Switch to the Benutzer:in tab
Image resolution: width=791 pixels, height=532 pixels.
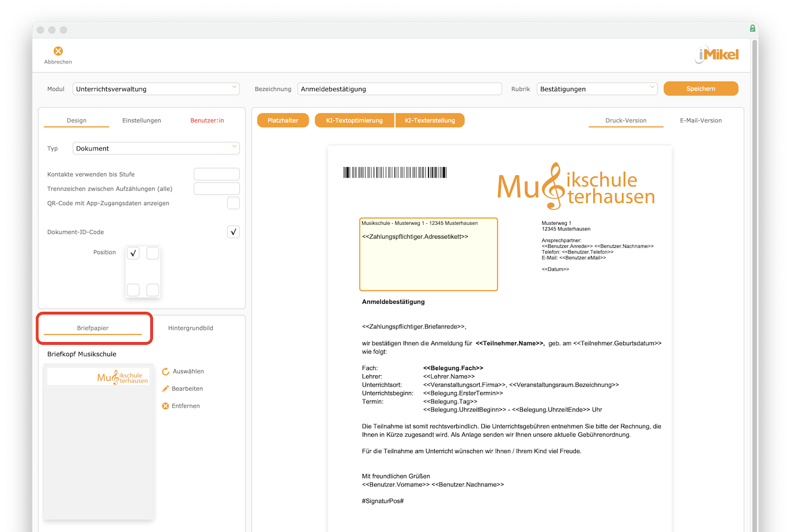point(207,120)
